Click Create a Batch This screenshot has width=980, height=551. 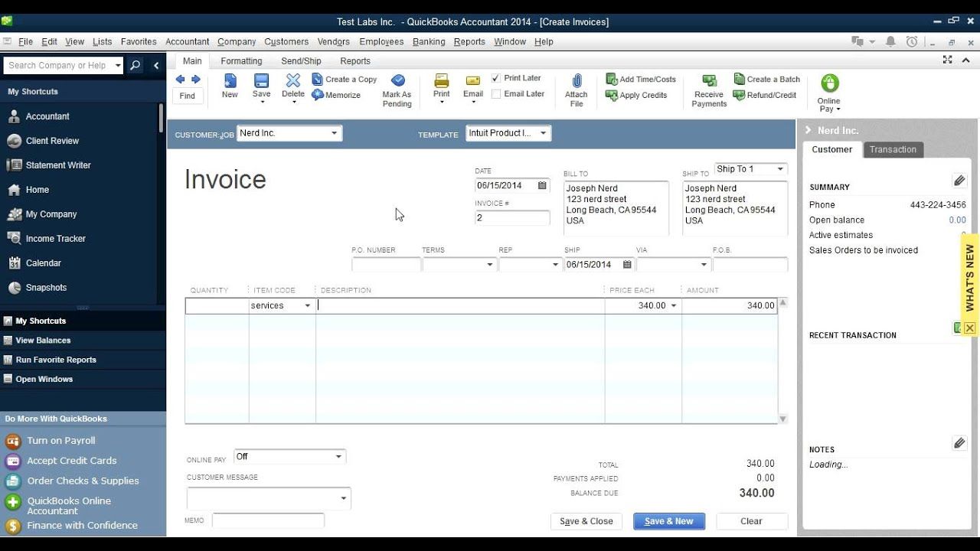click(766, 79)
